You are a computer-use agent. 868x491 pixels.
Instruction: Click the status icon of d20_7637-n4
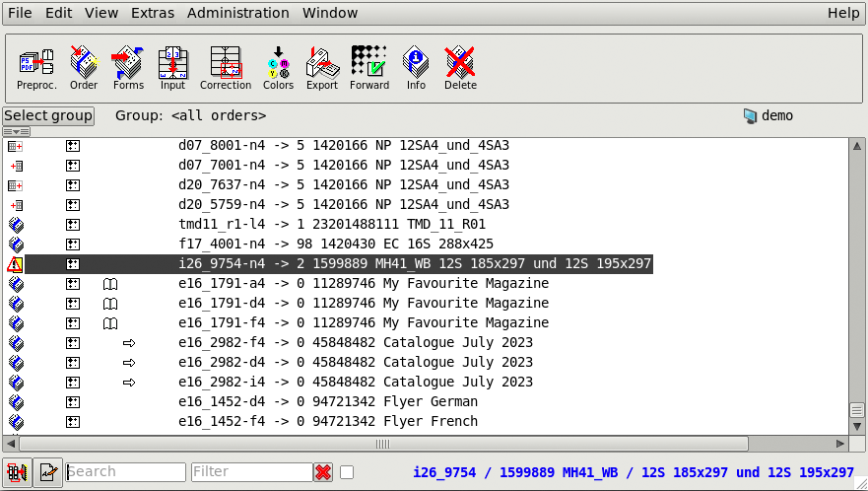(16, 185)
